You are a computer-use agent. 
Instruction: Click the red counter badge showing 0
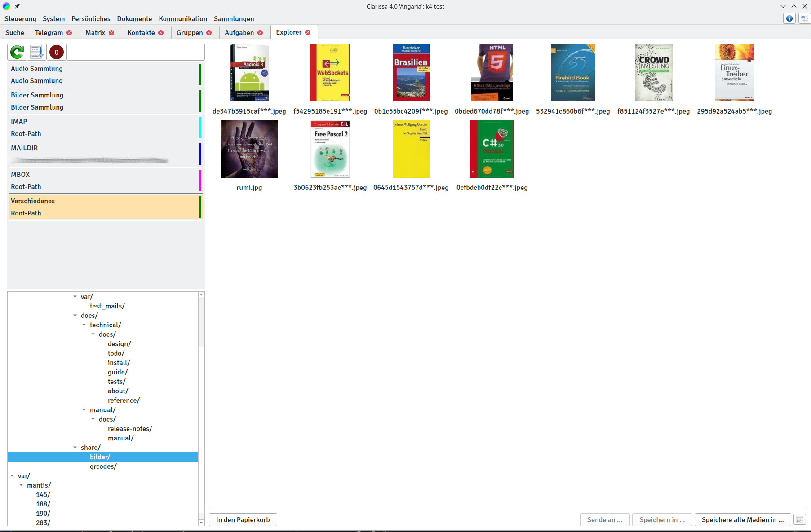[57, 52]
